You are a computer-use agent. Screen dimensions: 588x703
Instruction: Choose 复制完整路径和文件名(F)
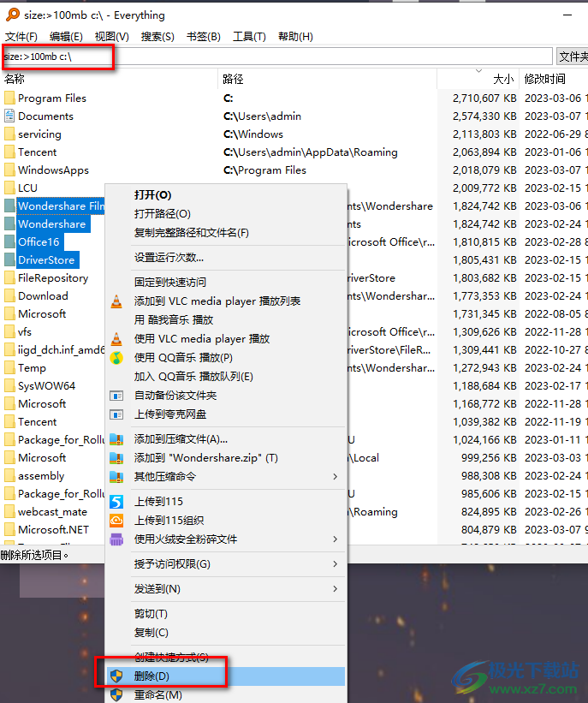[x=226, y=232]
